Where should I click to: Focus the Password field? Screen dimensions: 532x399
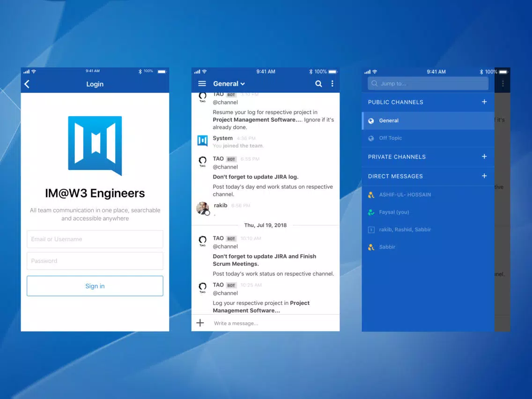coord(95,261)
